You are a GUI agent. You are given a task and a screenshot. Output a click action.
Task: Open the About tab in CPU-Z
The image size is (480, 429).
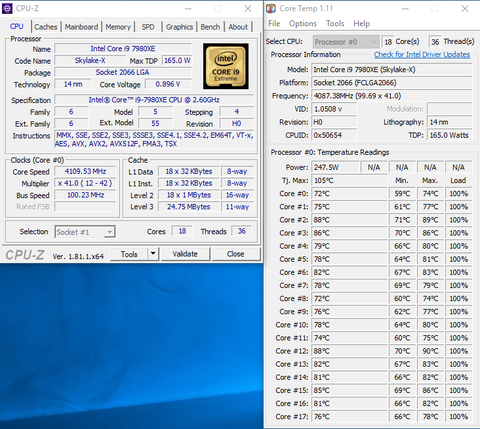238,27
